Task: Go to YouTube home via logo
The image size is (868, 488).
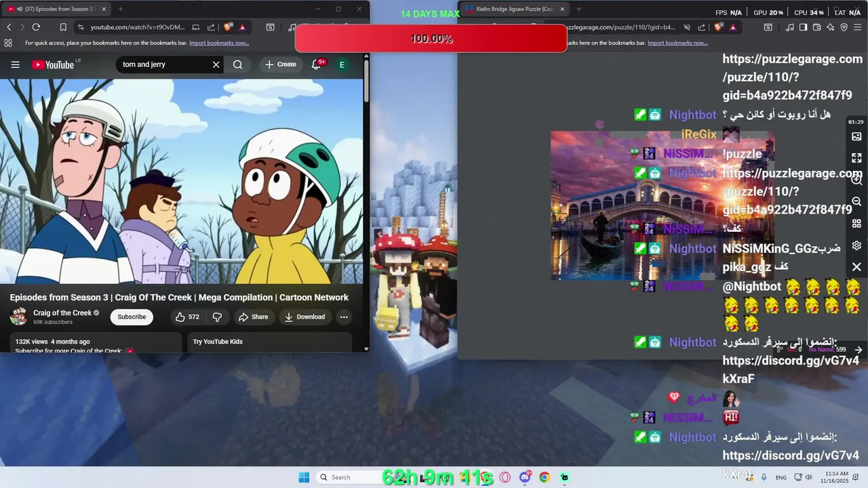Action: click(54, 64)
